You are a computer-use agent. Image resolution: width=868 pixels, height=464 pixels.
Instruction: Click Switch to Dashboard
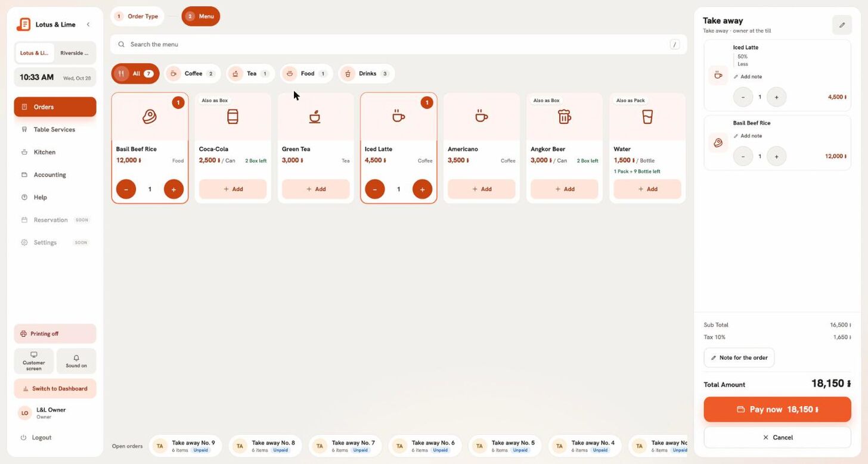[x=55, y=388]
